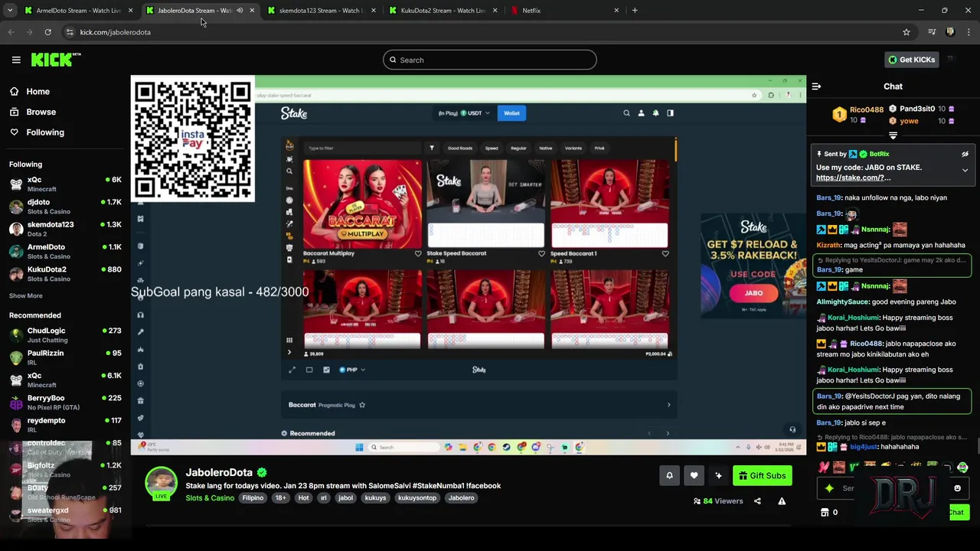The height and width of the screenshot is (551, 980).
Task: Open the Slots & Casino category link
Action: click(210, 498)
